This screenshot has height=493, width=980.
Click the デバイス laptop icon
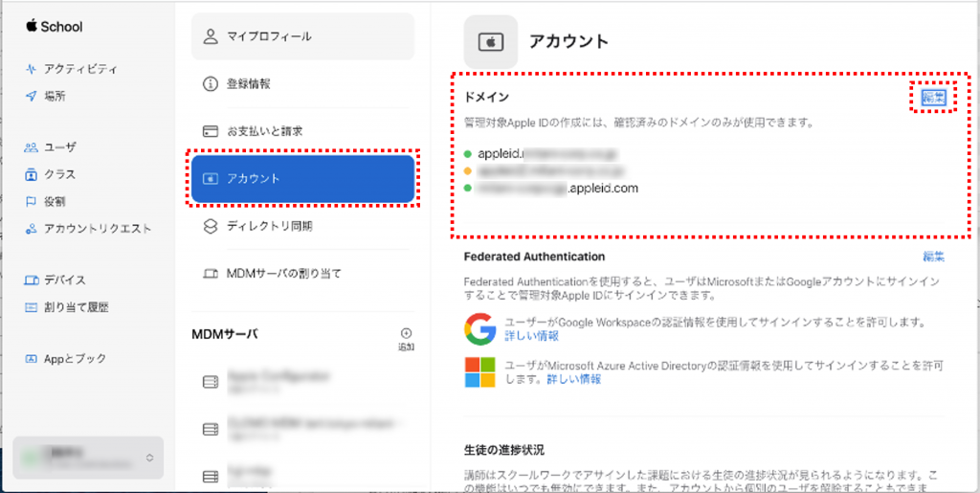pos(31,280)
